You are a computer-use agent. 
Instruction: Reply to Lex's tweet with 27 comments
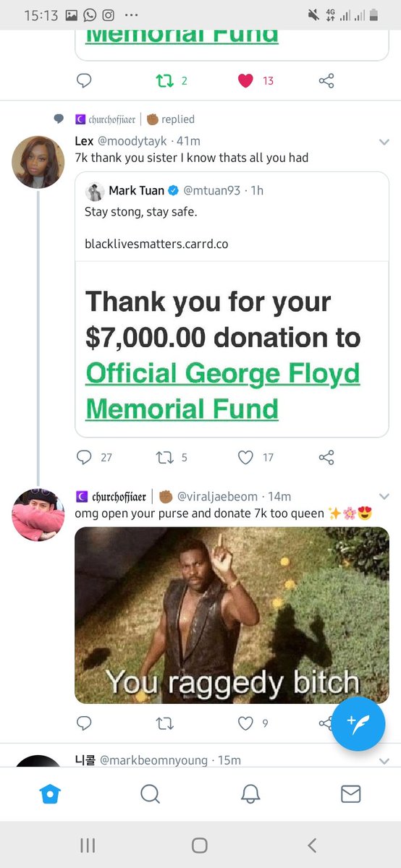[84, 457]
